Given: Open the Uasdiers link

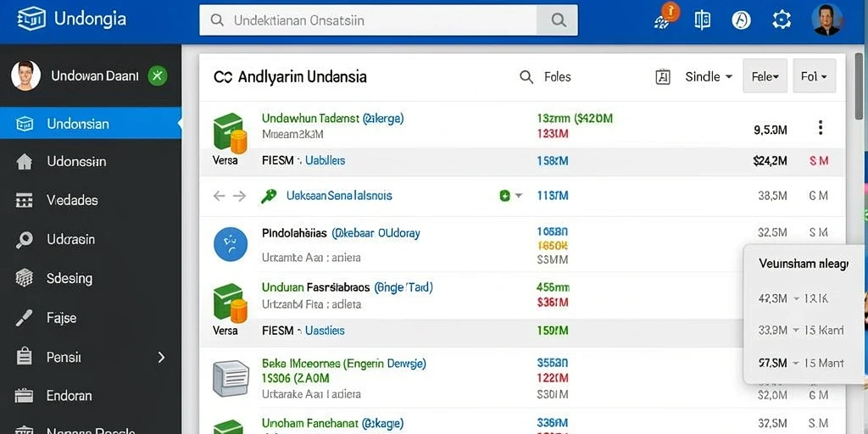Looking at the screenshot, I should (325, 331).
